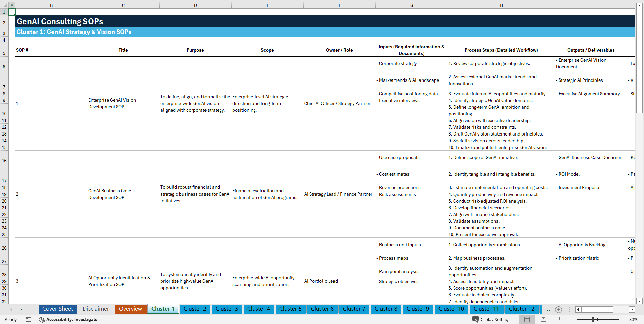Click the Zoom Out minus icon
Image resolution: width=644 pixels, height=324 pixels.
(x=573, y=319)
